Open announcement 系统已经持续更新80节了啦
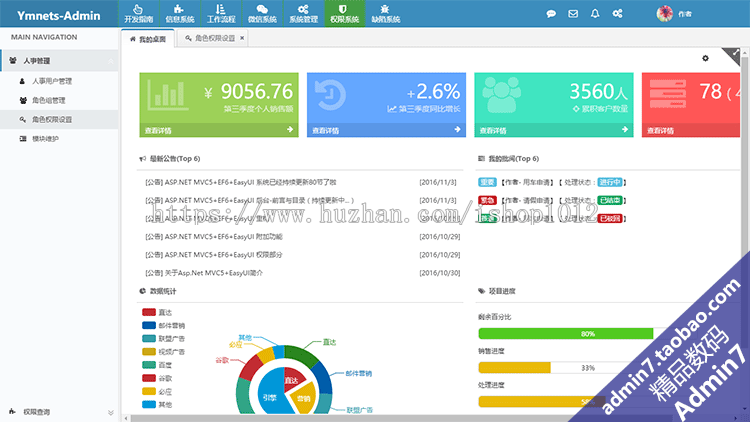Image resolution: width=750 pixels, height=422 pixels. [x=241, y=182]
